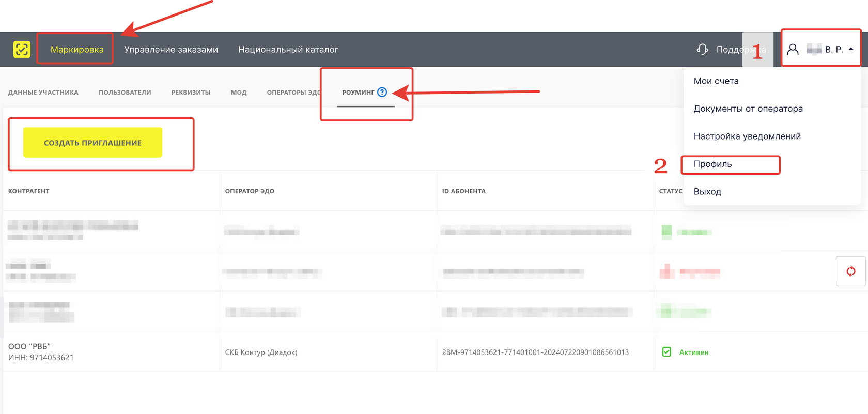Click Поддержка support link
The height and width of the screenshot is (414, 868).
[x=741, y=50]
